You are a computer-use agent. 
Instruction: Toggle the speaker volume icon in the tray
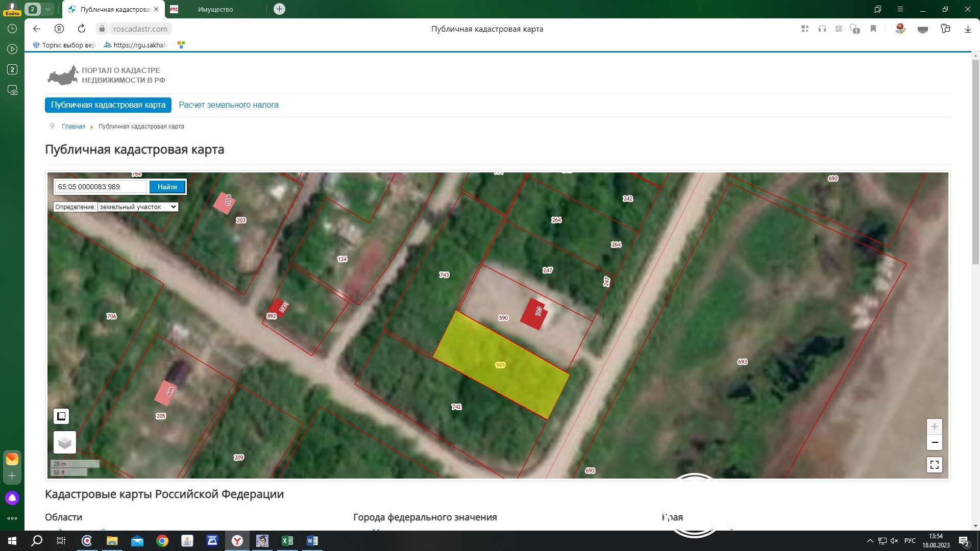click(894, 541)
